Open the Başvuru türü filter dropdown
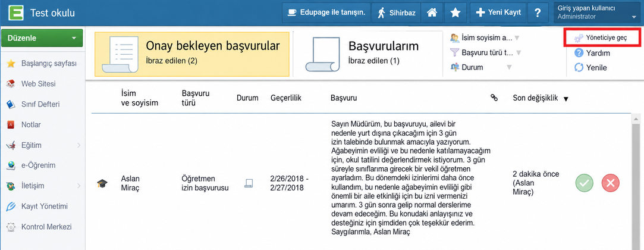Image resolution: width=644 pixels, height=250 pixels. [486, 52]
